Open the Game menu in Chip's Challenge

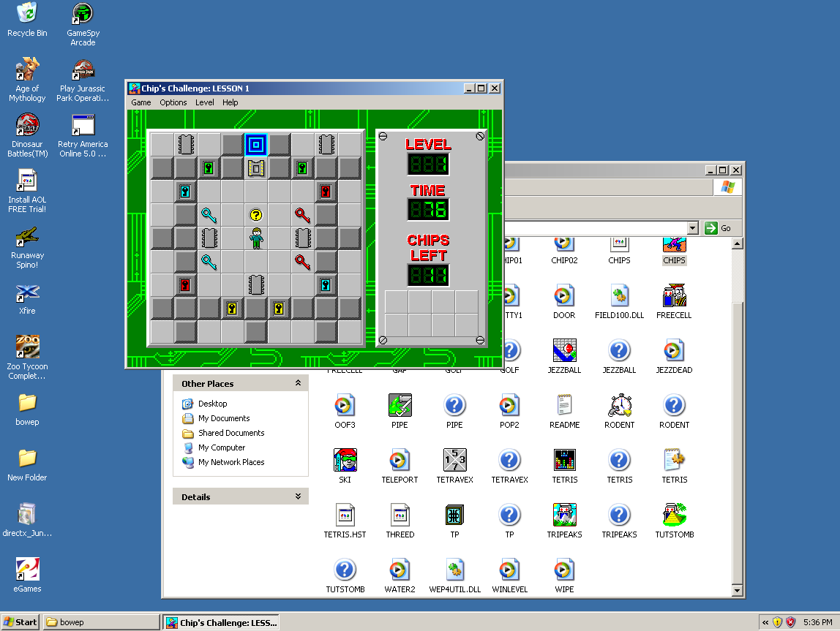point(141,102)
